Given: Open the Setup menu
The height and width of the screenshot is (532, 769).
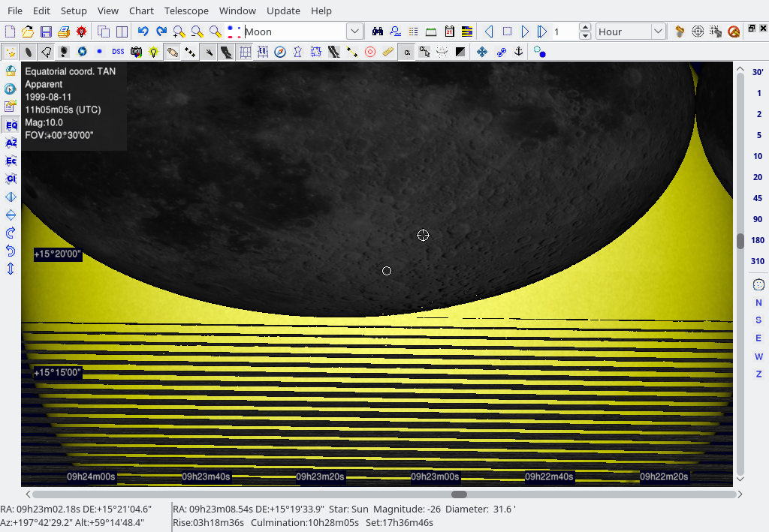Looking at the screenshot, I should click(x=74, y=11).
